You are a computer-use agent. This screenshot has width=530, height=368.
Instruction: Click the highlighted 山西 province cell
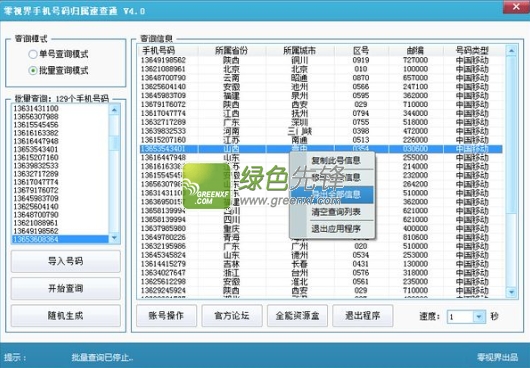[232, 149]
